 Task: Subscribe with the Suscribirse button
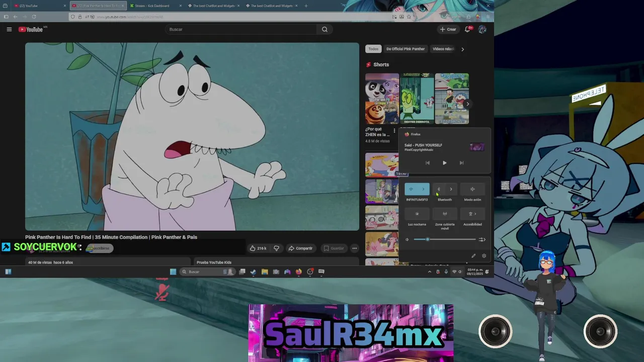99,248
